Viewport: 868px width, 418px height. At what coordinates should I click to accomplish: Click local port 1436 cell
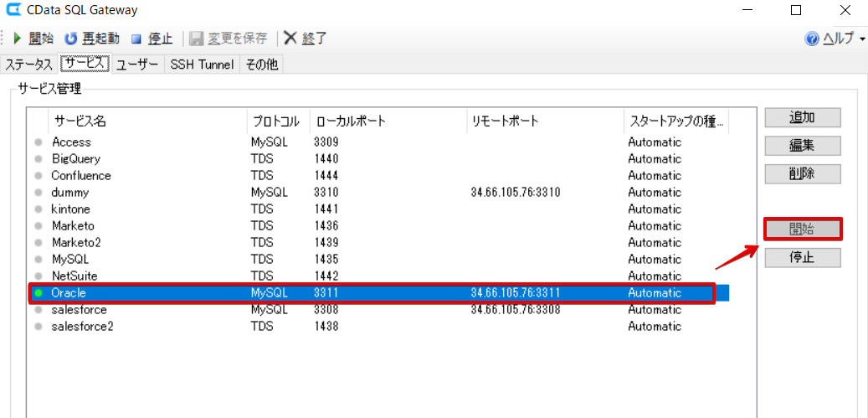coord(326,226)
